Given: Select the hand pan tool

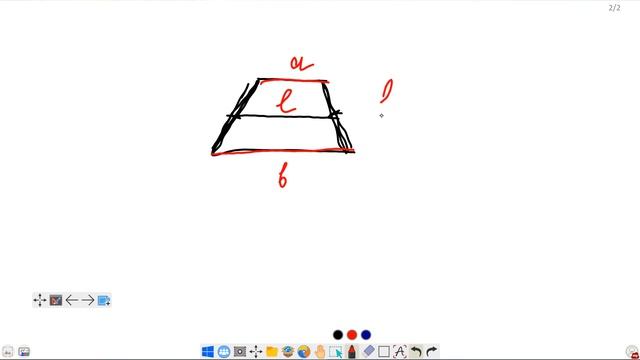Looking at the screenshot, I should [320, 351].
